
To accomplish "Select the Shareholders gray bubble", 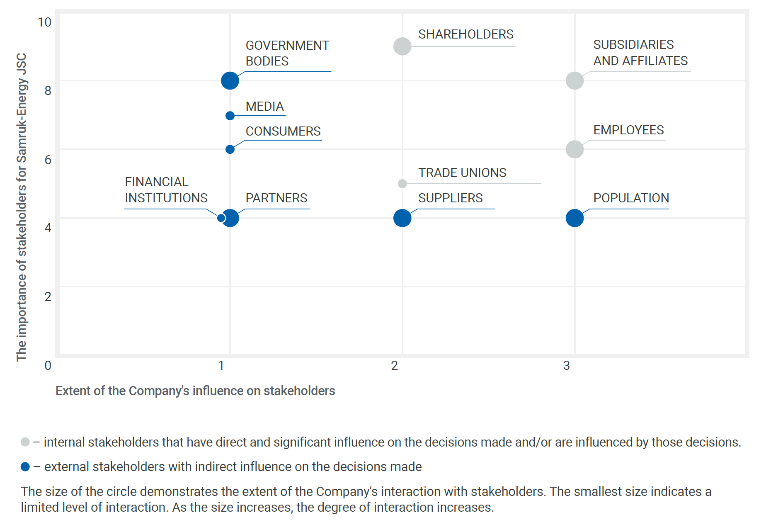I will coord(402,46).
